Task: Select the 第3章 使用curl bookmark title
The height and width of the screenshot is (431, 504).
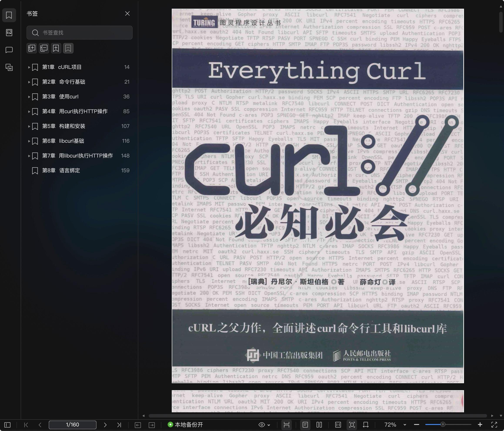Action: tap(60, 97)
